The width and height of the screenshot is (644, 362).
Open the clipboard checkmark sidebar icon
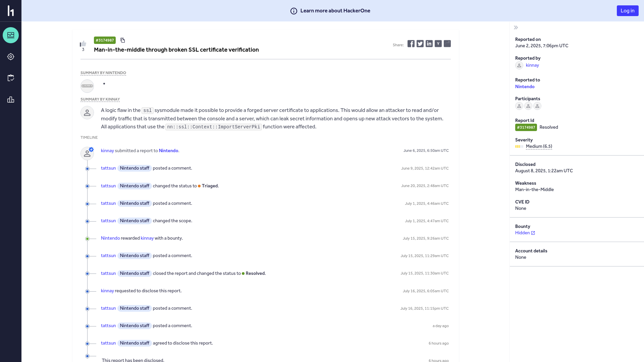pos(11,78)
